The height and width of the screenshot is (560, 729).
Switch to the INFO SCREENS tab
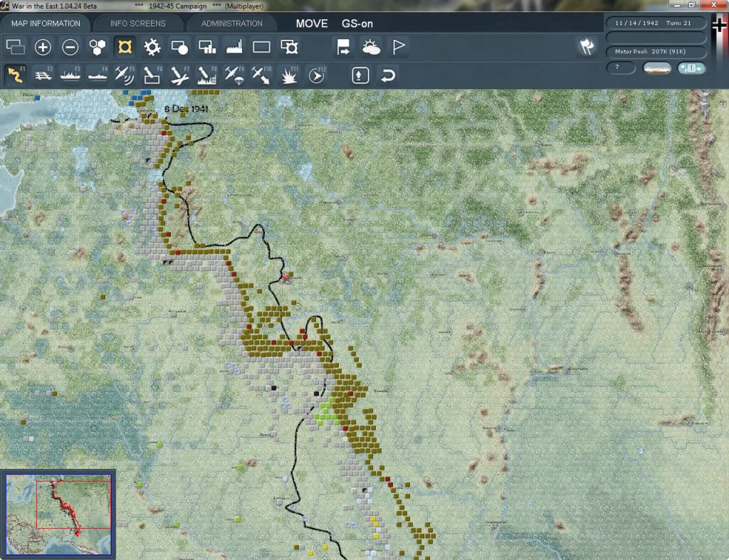(137, 23)
